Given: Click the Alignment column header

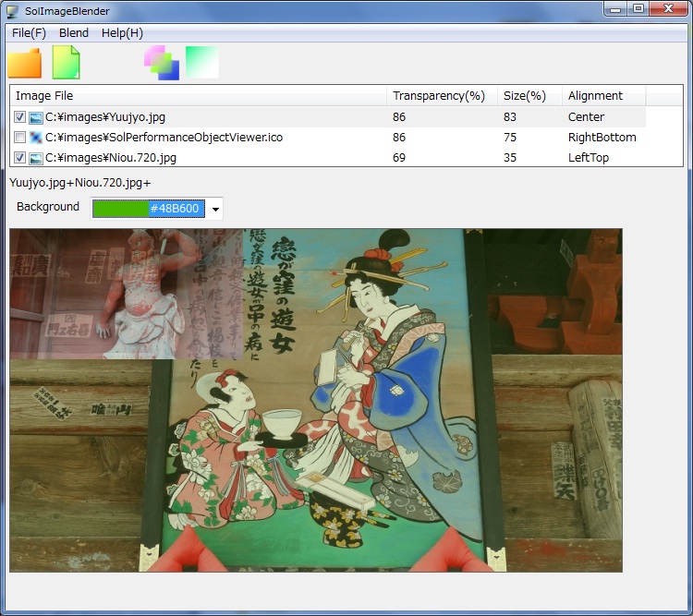Looking at the screenshot, I should click(603, 96).
